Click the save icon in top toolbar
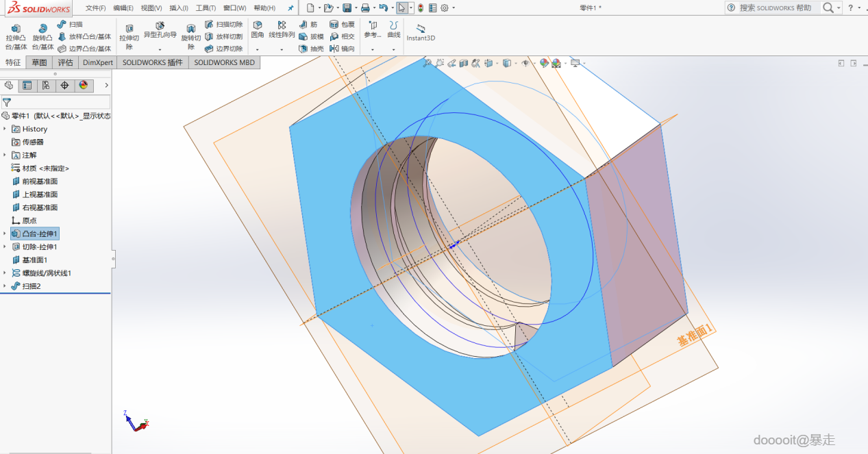Image resolution: width=868 pixels, height=454 pixels. coord(347,8)
